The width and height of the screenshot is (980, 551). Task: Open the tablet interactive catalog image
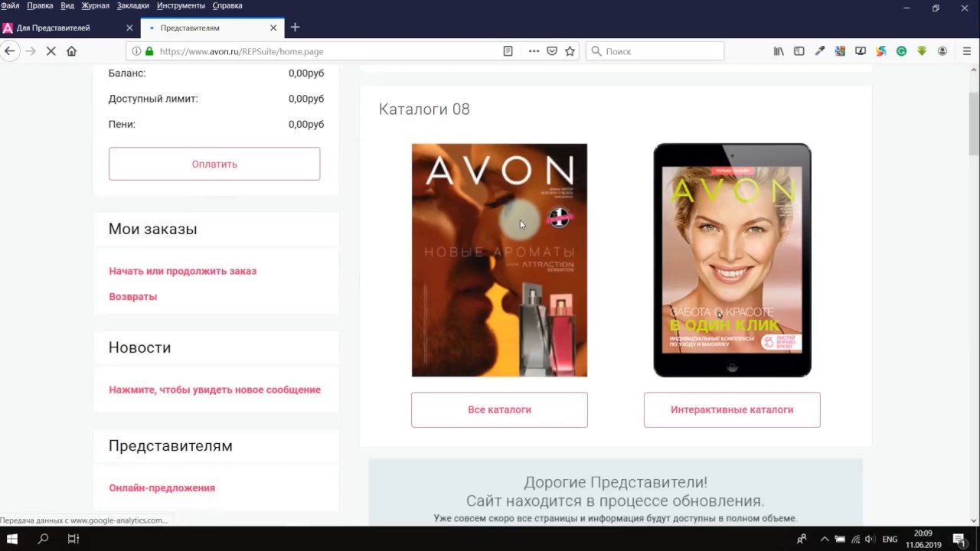coord(732,260)
